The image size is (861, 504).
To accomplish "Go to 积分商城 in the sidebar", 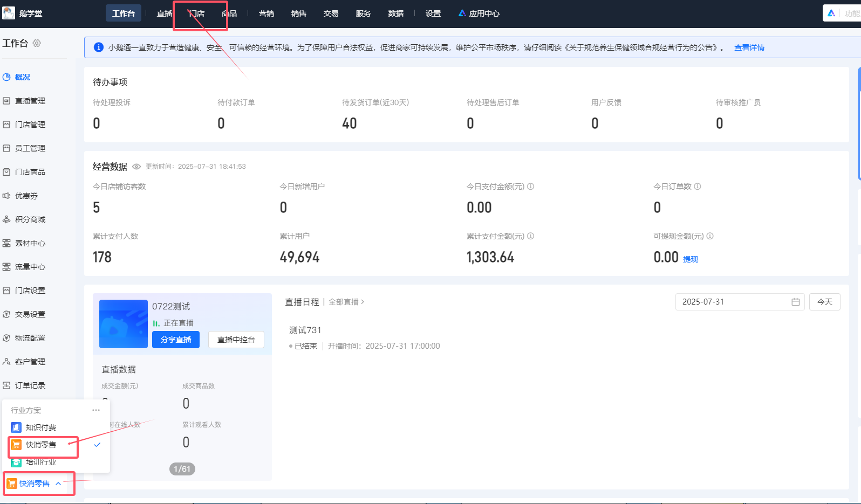I will pos(30,219).
